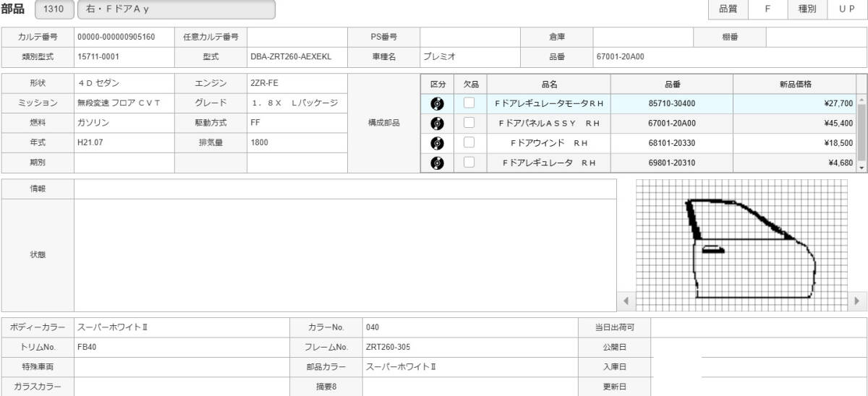Click 品名 column header
Screen dimensions: 868x396
tap(549, 84)
